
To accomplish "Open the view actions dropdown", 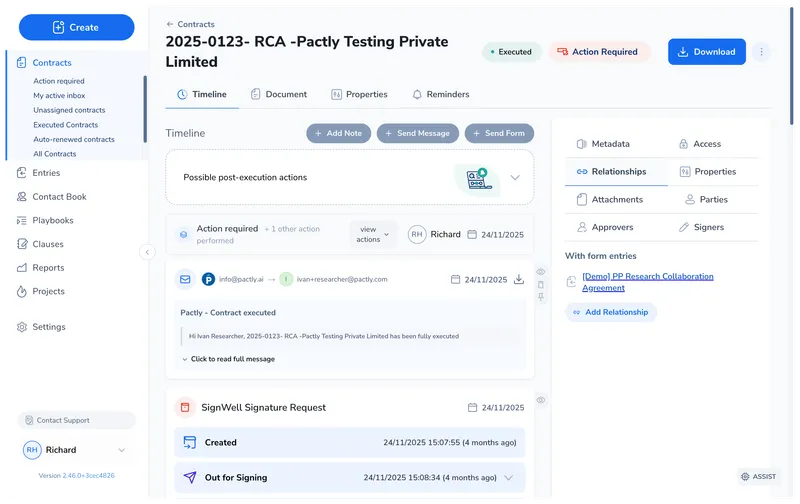I will (x=372, y=234).
